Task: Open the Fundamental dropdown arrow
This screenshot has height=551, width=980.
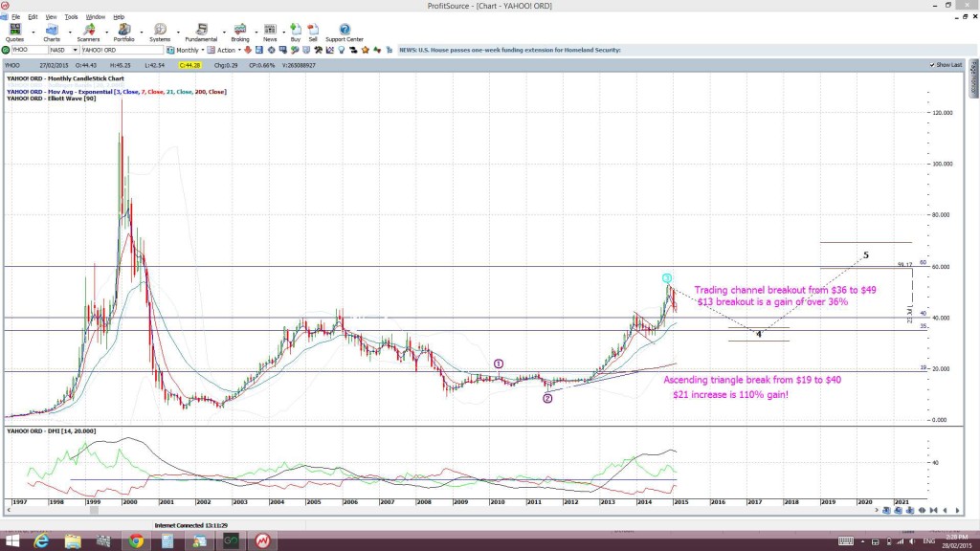Action: [224, 32]
